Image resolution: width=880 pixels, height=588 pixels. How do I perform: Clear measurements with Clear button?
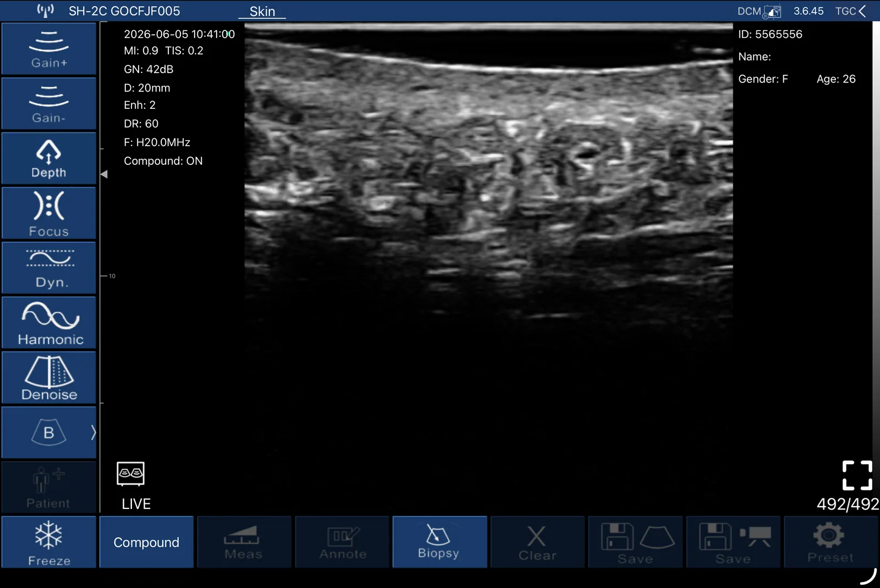point(537,542)
